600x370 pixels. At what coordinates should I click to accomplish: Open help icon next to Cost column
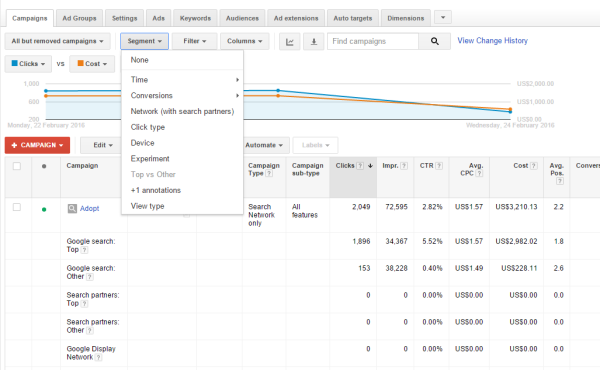[534, 166]
